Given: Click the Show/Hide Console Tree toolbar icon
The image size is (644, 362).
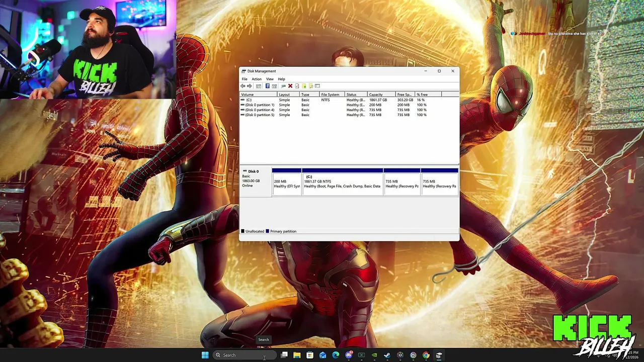Looking at the screenshot, I should pyautogui.click(x=259, y=86).
